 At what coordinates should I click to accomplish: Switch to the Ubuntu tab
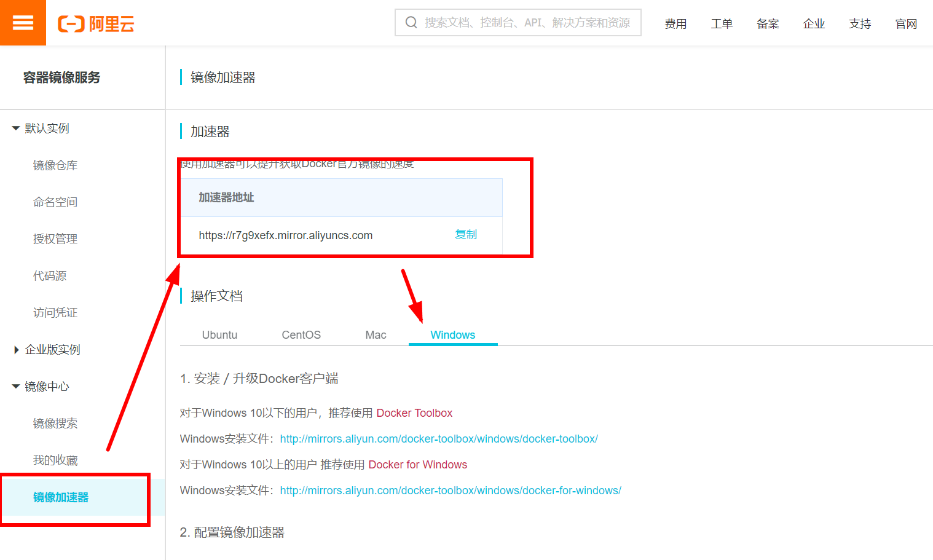[219, 334]
